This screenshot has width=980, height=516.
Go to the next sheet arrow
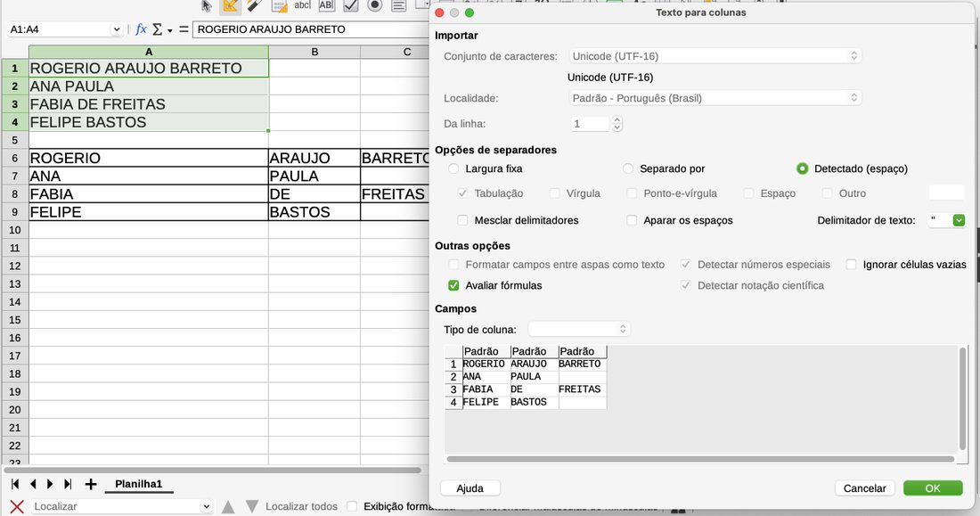(50, 484)
